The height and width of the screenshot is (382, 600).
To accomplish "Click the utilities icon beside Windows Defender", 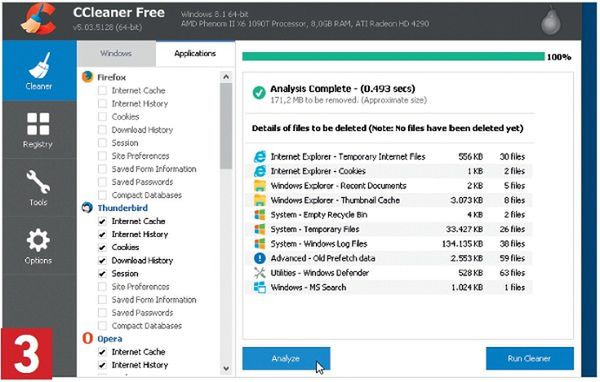I will point(260,273).
